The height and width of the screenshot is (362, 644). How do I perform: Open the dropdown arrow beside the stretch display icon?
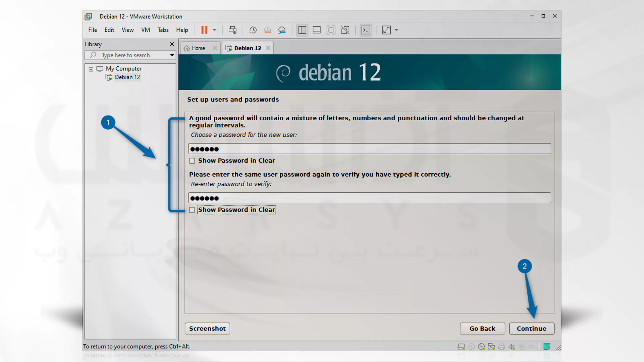click(396, 30)
